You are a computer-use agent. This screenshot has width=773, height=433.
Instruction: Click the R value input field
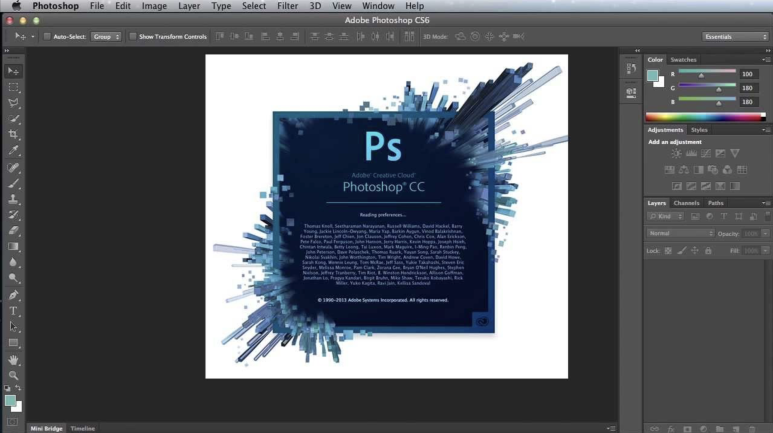coord(748,74)
